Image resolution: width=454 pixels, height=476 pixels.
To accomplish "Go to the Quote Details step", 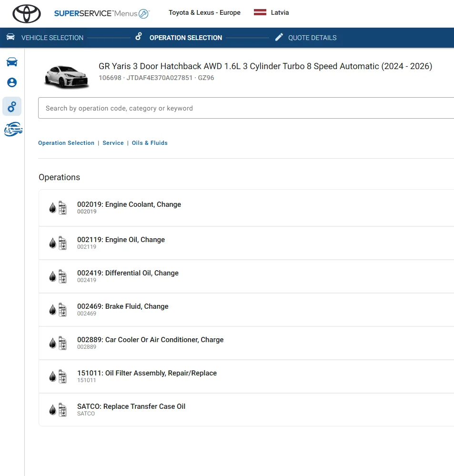I will point(313,38).
